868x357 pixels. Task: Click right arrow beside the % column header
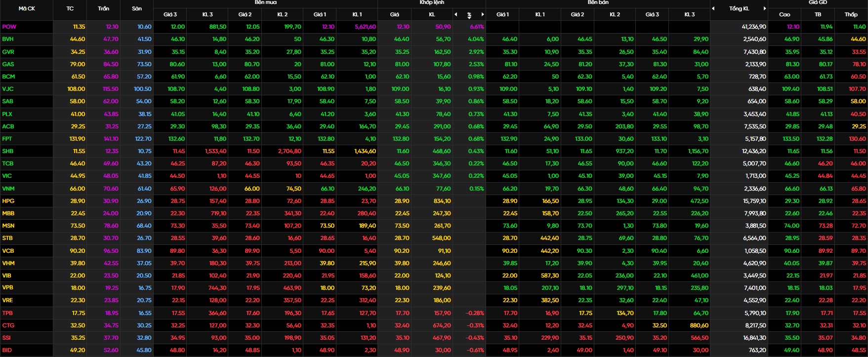click(483, 14)
